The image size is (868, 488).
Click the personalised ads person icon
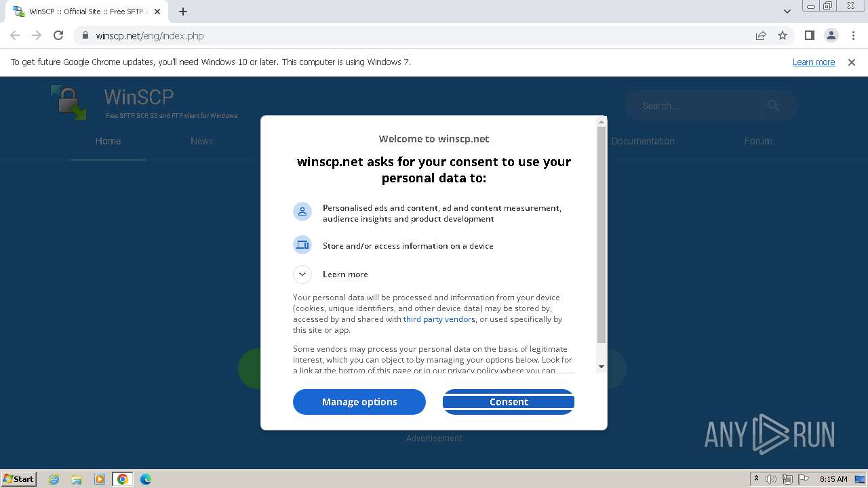(x=302, y=212)
